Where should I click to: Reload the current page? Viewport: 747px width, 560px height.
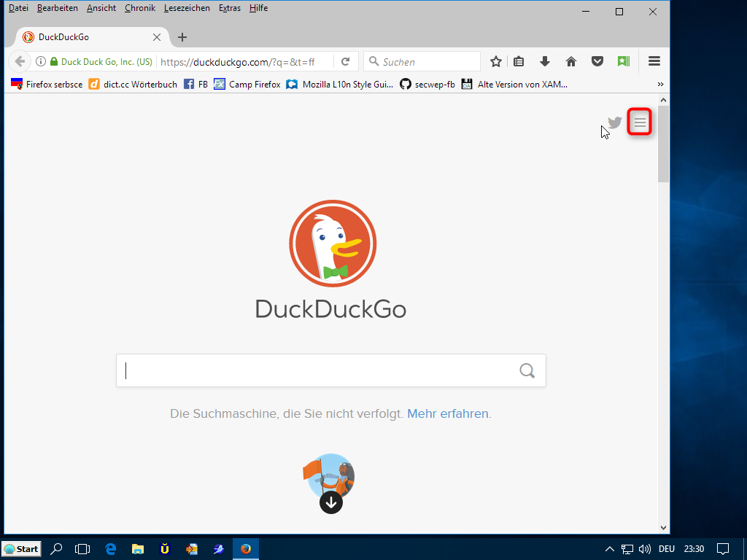pos(345,61)
